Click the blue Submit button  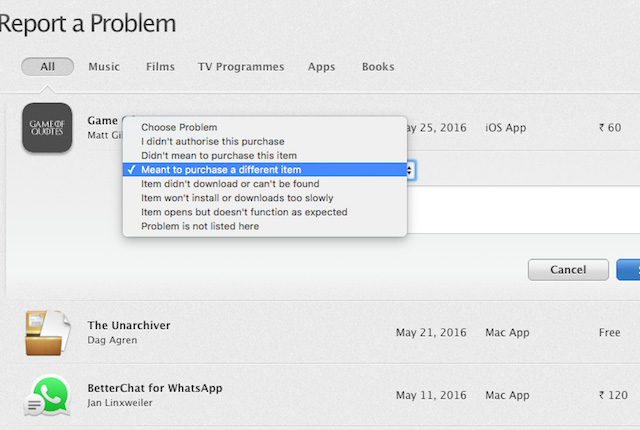(628, 270)
